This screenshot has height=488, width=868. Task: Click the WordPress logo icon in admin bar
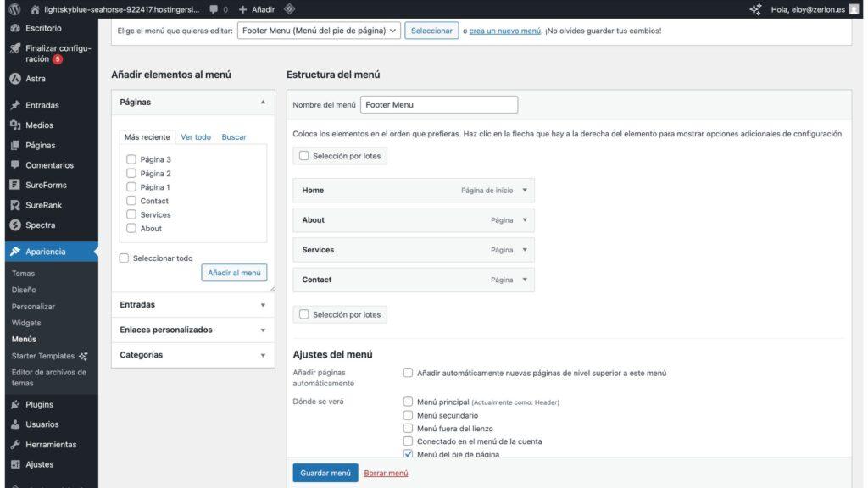point(14,9)
